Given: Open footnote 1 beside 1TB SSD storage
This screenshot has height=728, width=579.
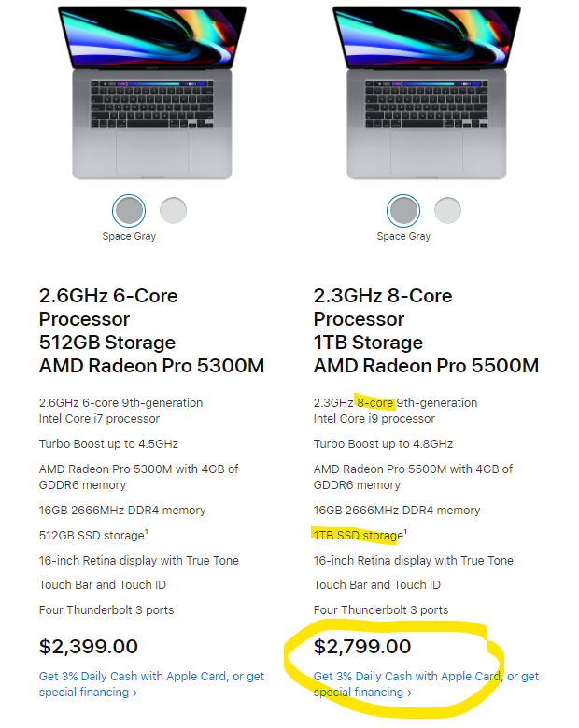Looking at the screenshot, I should point(404,532).
